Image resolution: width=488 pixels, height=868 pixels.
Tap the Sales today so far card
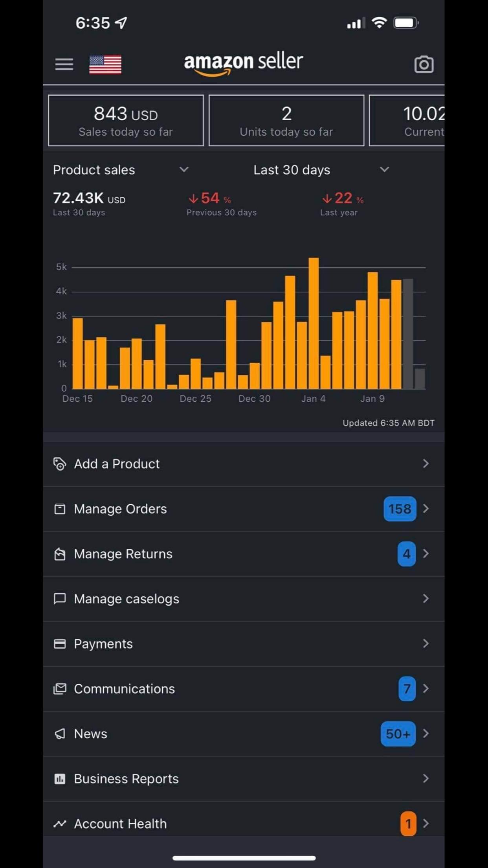(126, 121)
